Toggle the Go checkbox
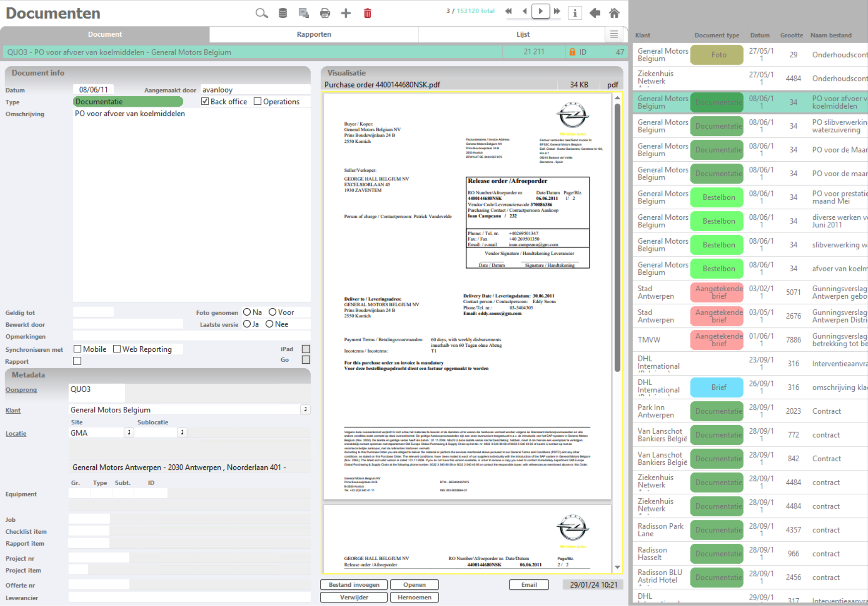The width and height of the screenshot is (868, 606). click(x=306, y=360)
